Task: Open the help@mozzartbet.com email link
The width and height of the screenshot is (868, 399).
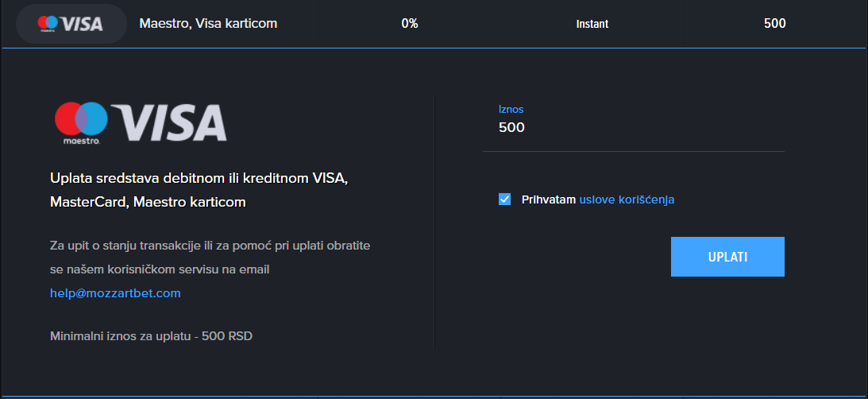Action: coord(115,293)
